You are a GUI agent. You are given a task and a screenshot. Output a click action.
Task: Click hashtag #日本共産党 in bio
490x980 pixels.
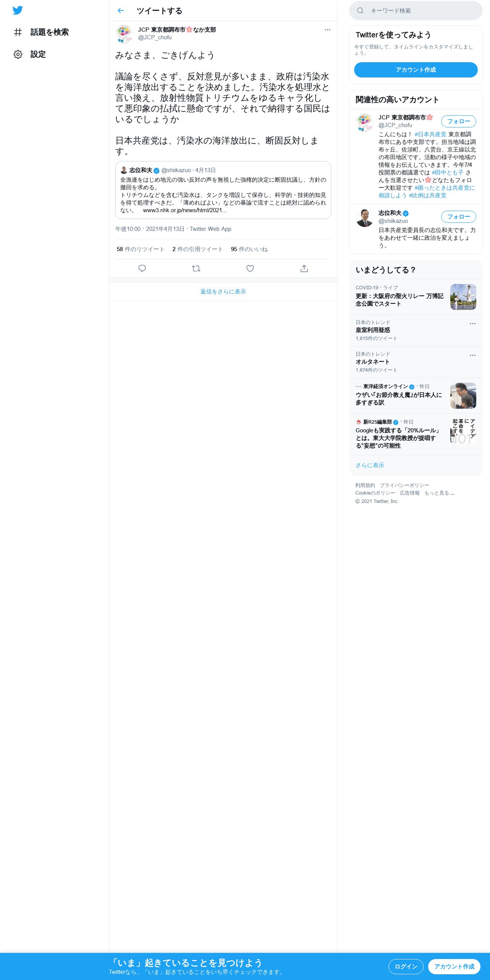[430, 134]
